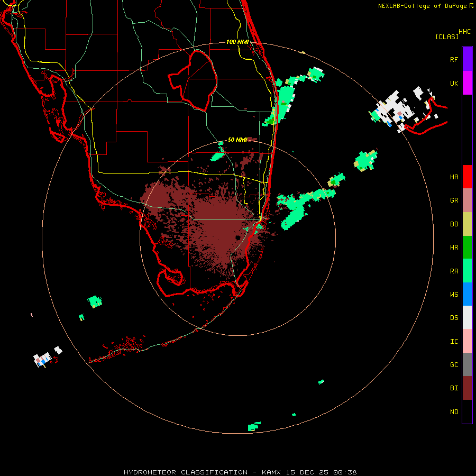Click the HA legend label
This screenshot has height=476, width=476.
[x=454, y=177]
